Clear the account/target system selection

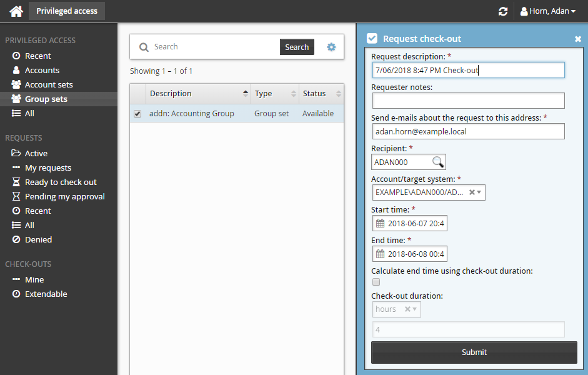(472, 192)
